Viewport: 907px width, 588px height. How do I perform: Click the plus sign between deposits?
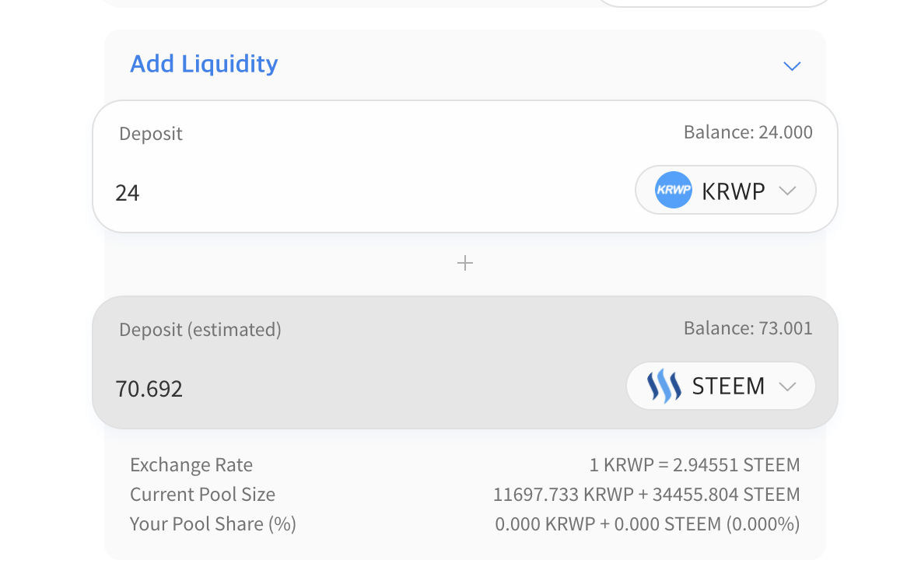point(465,264)
